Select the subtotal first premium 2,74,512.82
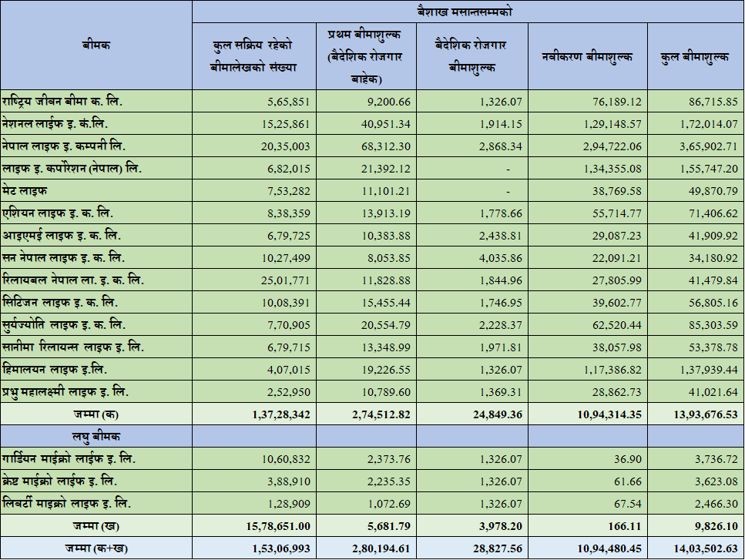The image size is (745, 560). [381, 414]
